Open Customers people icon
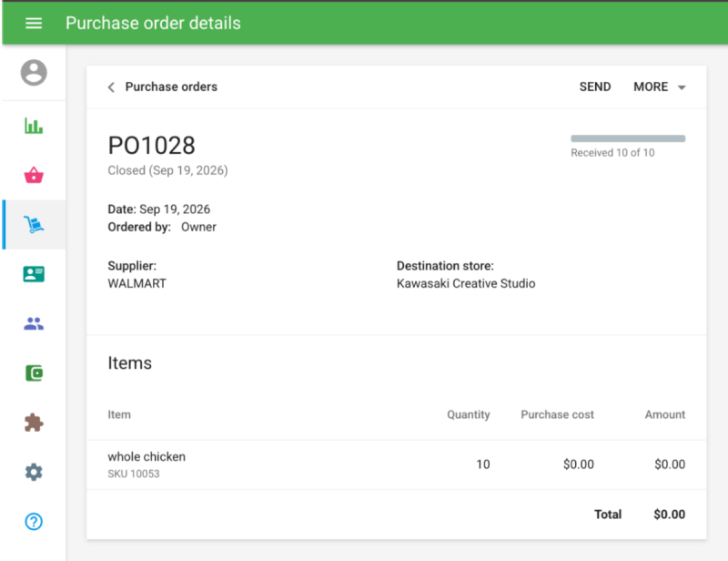 34,323
